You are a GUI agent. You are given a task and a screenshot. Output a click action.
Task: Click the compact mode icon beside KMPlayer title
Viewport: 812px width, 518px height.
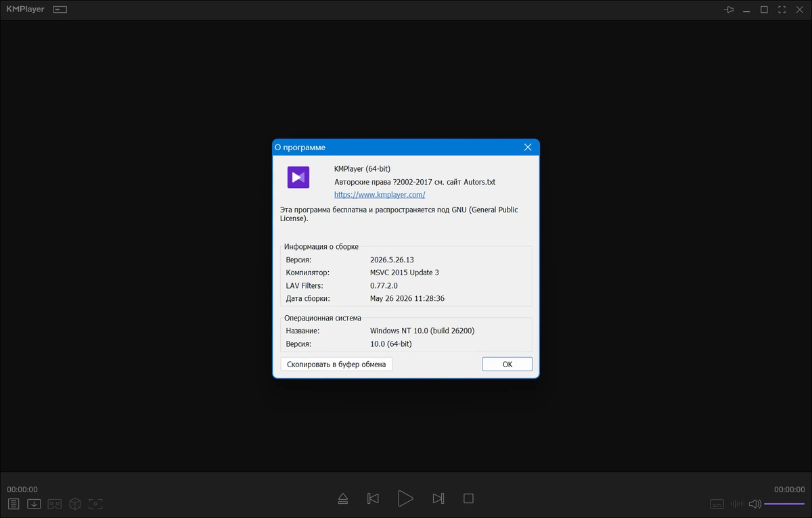coord(60,10)
